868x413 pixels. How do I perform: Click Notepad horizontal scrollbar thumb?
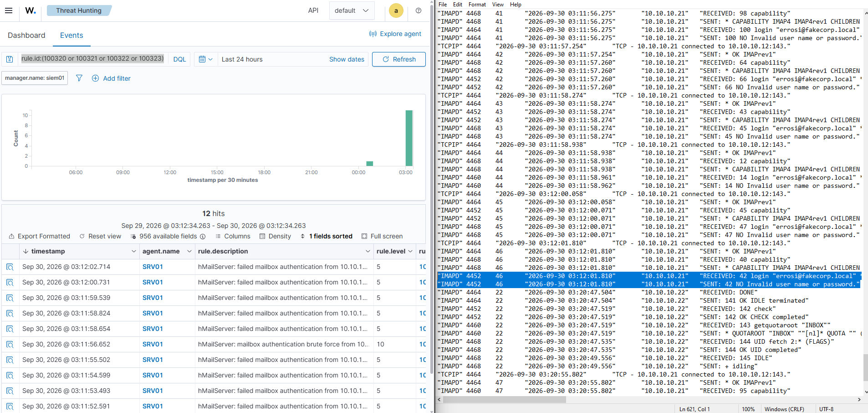(505, 399)
